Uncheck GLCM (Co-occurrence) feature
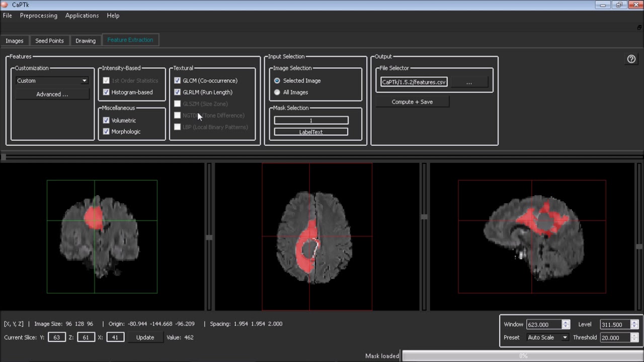644x362 pixels. pyautogui.click(x=177, y=80)
